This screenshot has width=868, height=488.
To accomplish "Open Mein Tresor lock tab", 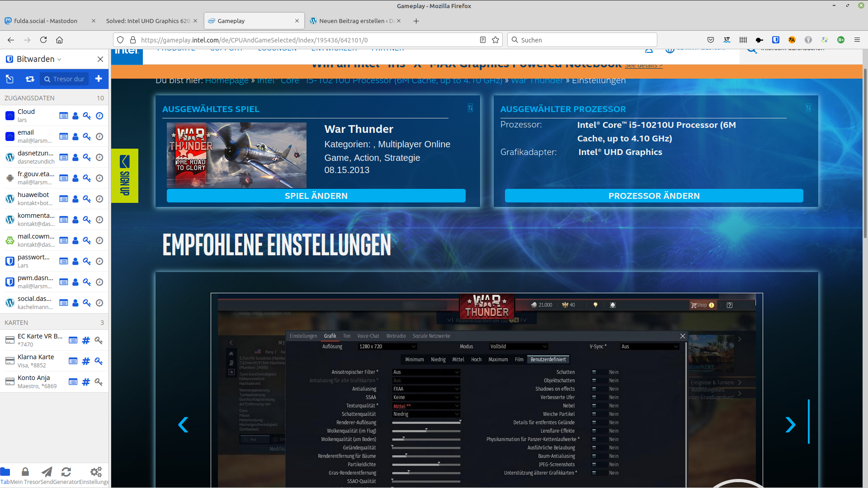I will [x=25, y=476].
